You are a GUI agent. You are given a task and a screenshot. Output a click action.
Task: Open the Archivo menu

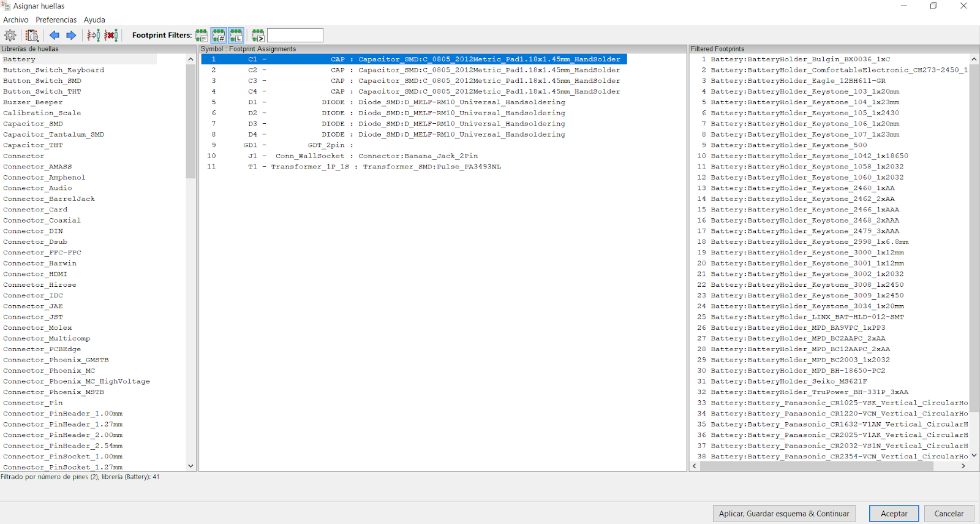[x=16, y=20]
